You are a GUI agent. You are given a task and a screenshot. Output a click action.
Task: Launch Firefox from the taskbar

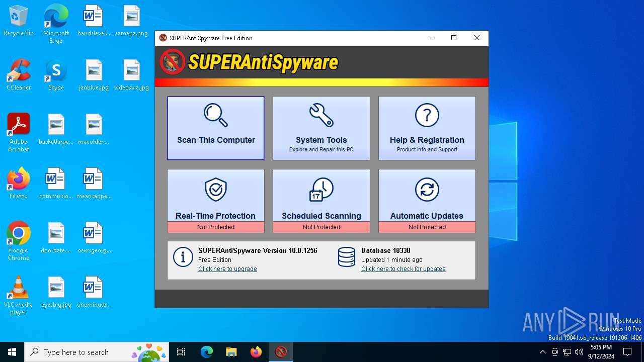pyautogui.click(x=256, y=352)
